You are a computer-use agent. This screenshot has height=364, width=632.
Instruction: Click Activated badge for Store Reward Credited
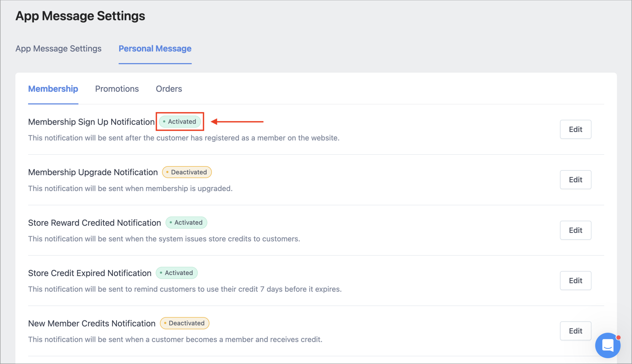coord(186,222)
